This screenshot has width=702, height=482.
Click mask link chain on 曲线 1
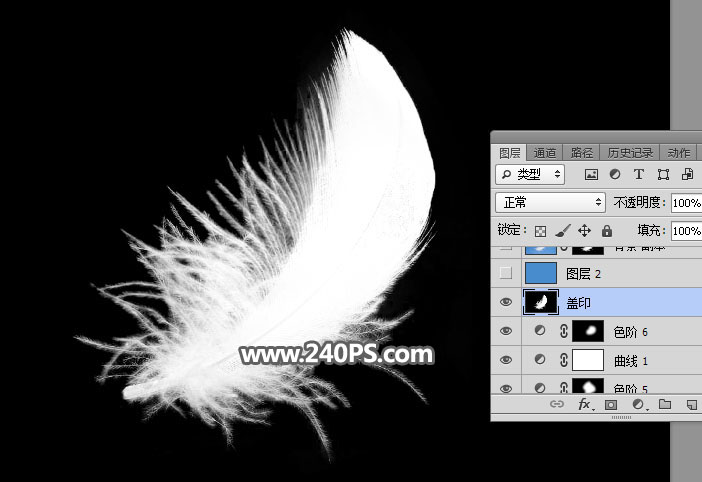click(x=564, y=360)
